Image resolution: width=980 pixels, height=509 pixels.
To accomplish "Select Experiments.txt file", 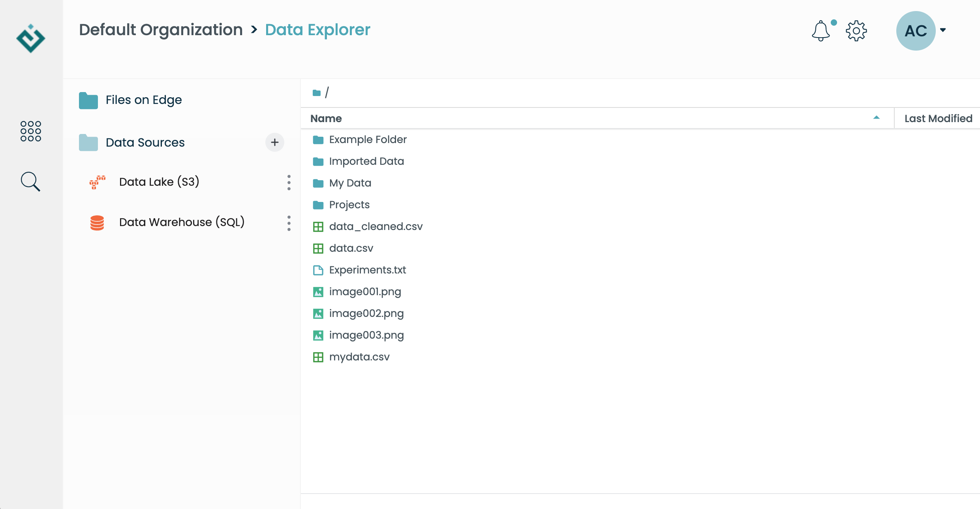I will point(368,270).
